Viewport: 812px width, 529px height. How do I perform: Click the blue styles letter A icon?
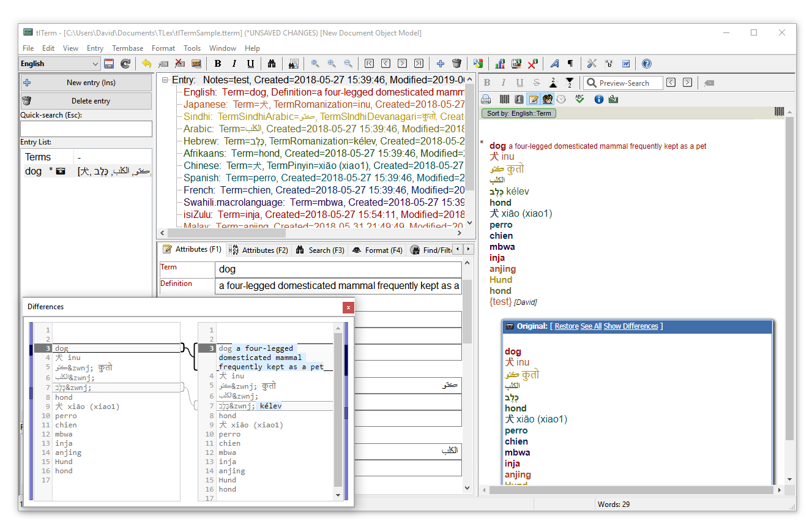[554, 64]
